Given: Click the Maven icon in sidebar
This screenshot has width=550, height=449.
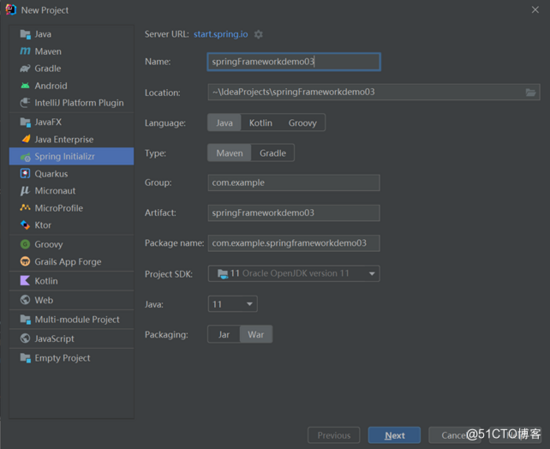Looking at the screenshot, I should click(25, 51).
